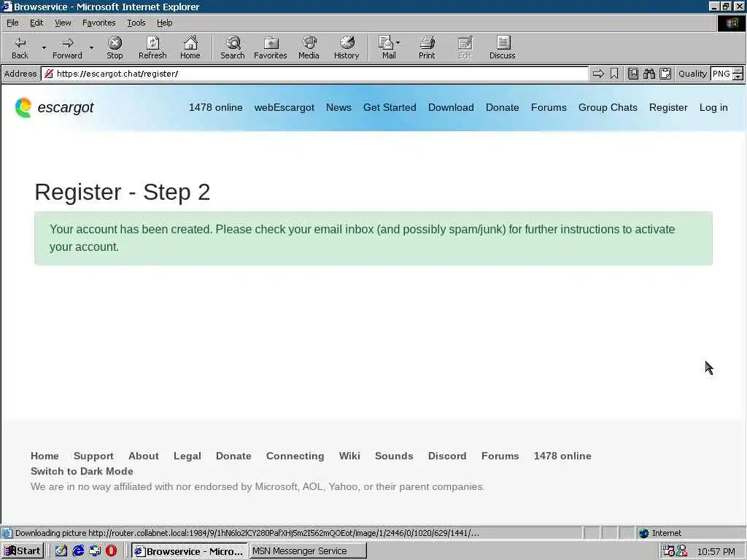The height and width of the screenshot is (560, 747).
Task: Click the MSN Messenger tray icon
Action: click(x=682, y=551)
